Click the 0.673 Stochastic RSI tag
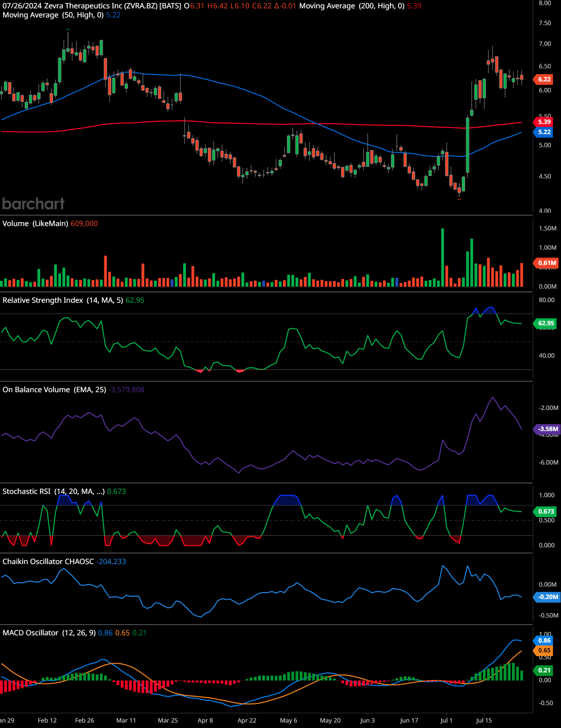The height and width of the screenshot is (728, 561). 545,511
